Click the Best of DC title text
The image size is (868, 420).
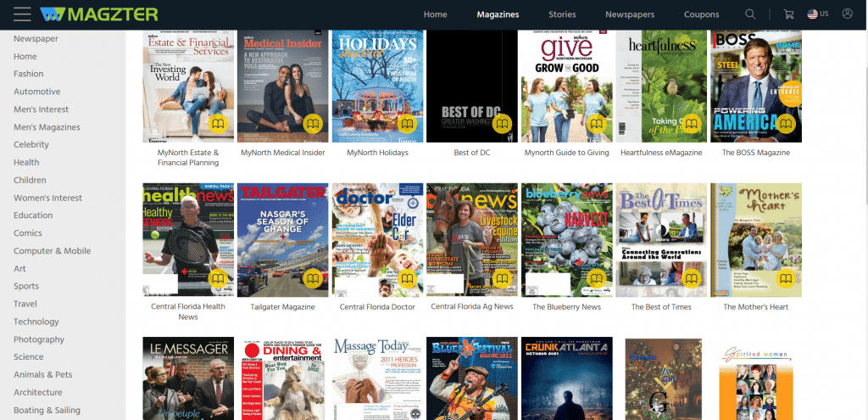(472, 153)
